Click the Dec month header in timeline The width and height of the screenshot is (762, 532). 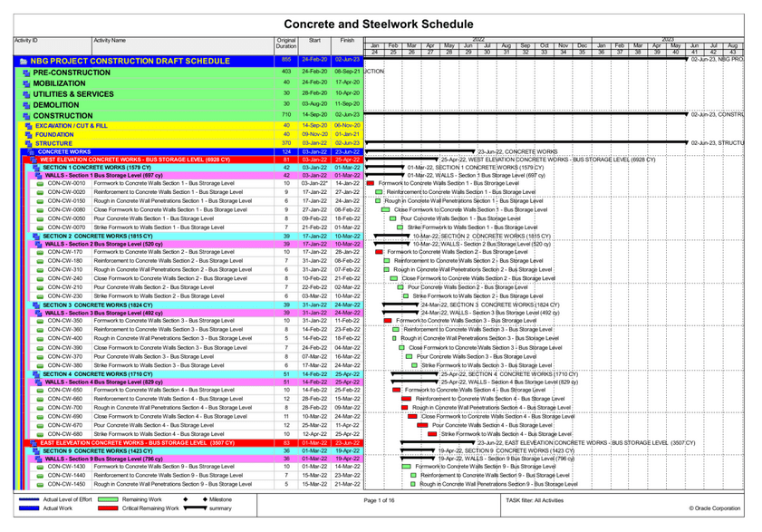(583, 45)
